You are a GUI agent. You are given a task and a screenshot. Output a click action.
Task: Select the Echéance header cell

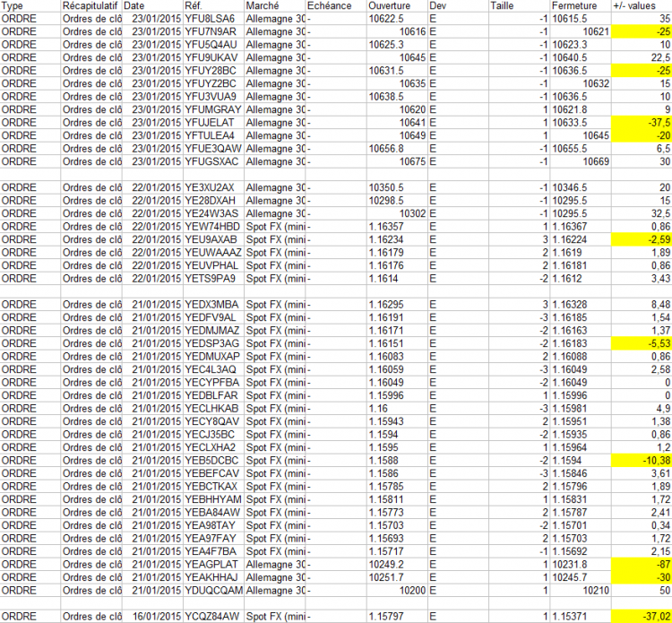(336, 6)
